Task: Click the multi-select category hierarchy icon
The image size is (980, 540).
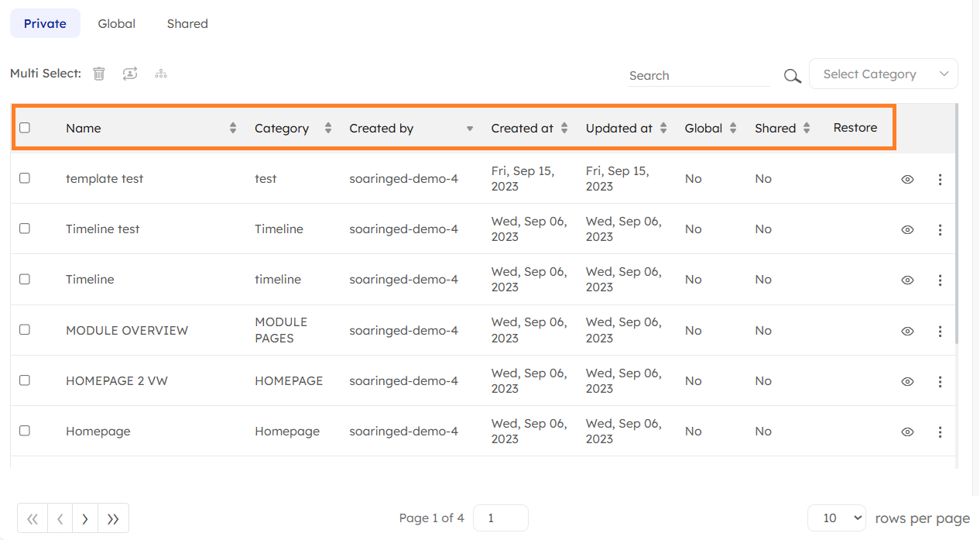Action: [161, 74]
